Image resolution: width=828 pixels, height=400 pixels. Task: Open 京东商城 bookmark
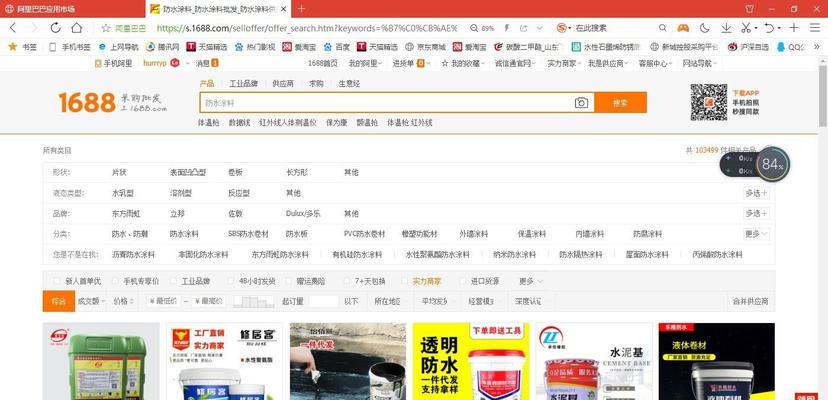tap(426, 47)
